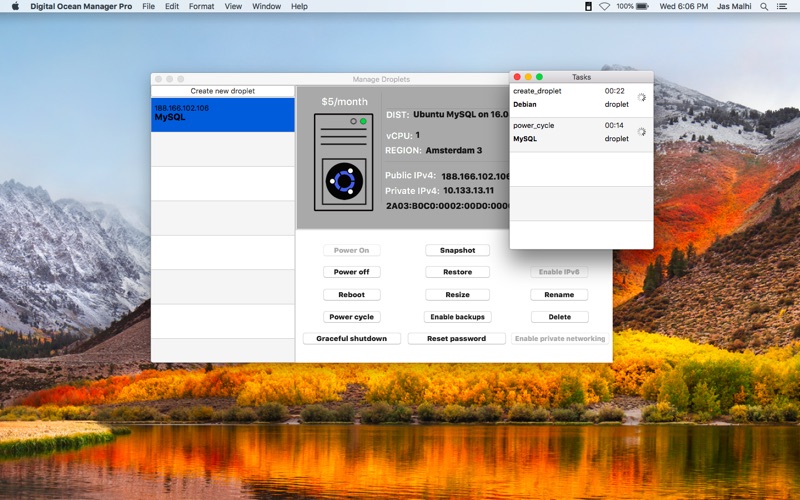800x500 pixels.
Task: Open the Help menu
Action: point(299,6)
